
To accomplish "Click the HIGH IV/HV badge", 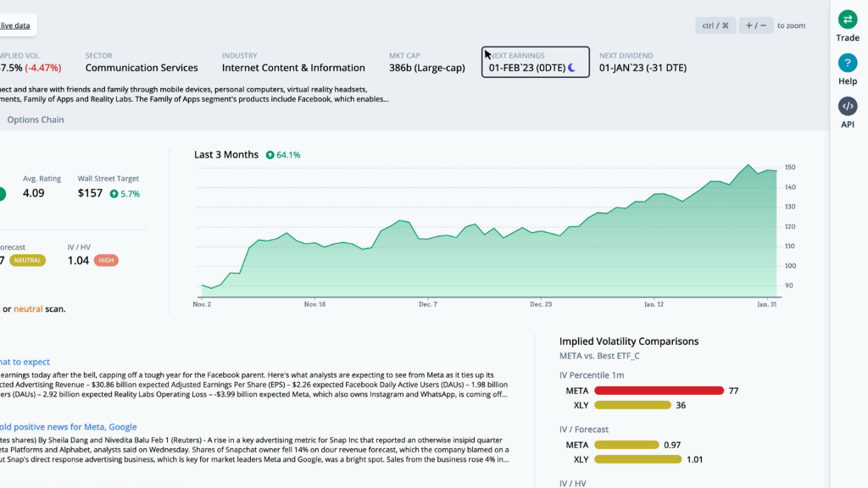I will 106,261.
